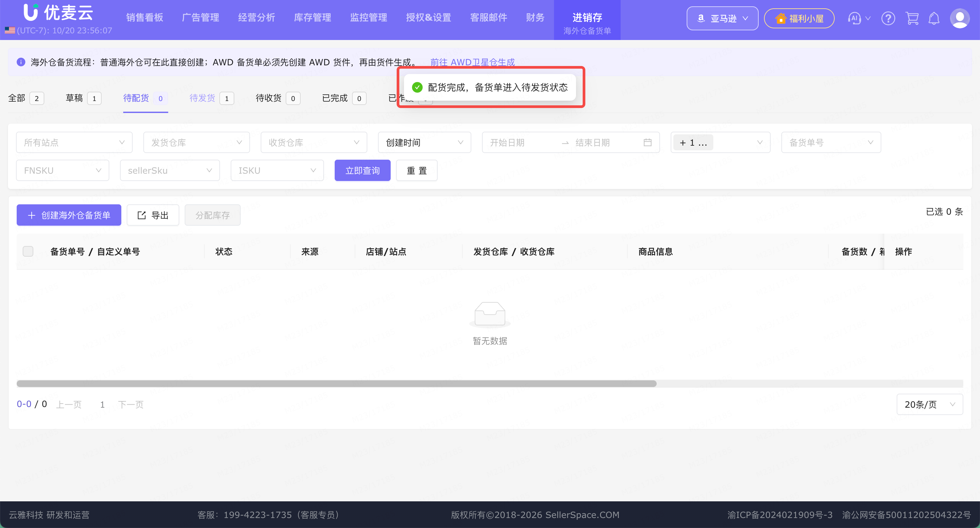Open the 福利小屋 button
Viewport: 980px width, 528px height.
tap(799, 18)
